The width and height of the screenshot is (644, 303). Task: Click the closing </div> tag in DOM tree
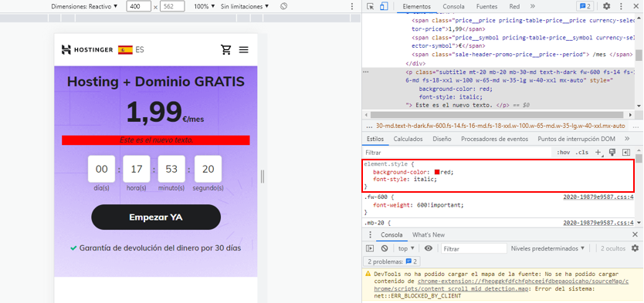415,63
